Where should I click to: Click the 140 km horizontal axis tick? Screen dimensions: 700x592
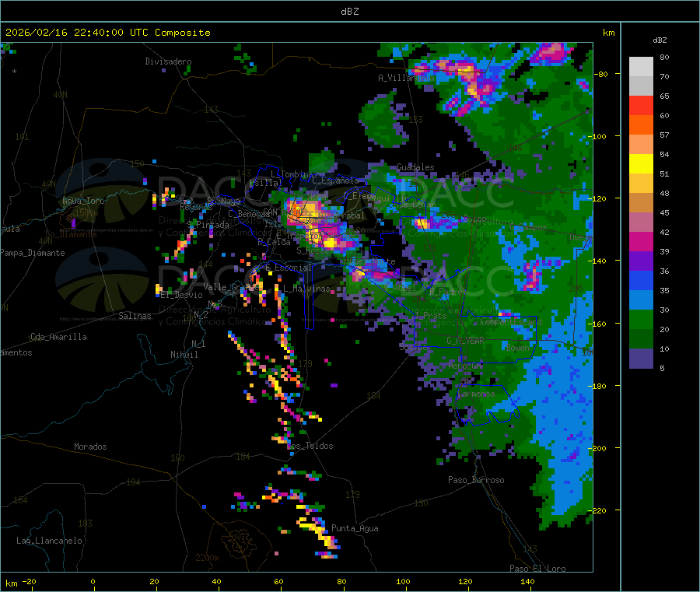point(527,582)
